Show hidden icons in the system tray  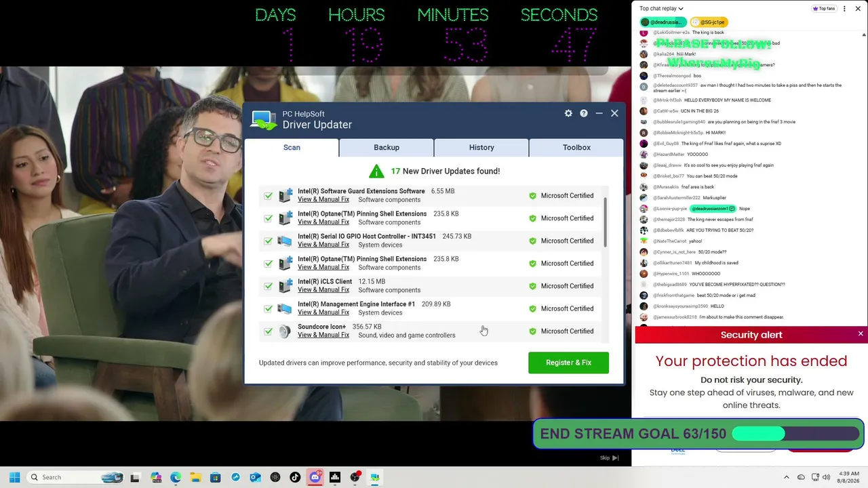pyautogui.click(x=787, y=477)
